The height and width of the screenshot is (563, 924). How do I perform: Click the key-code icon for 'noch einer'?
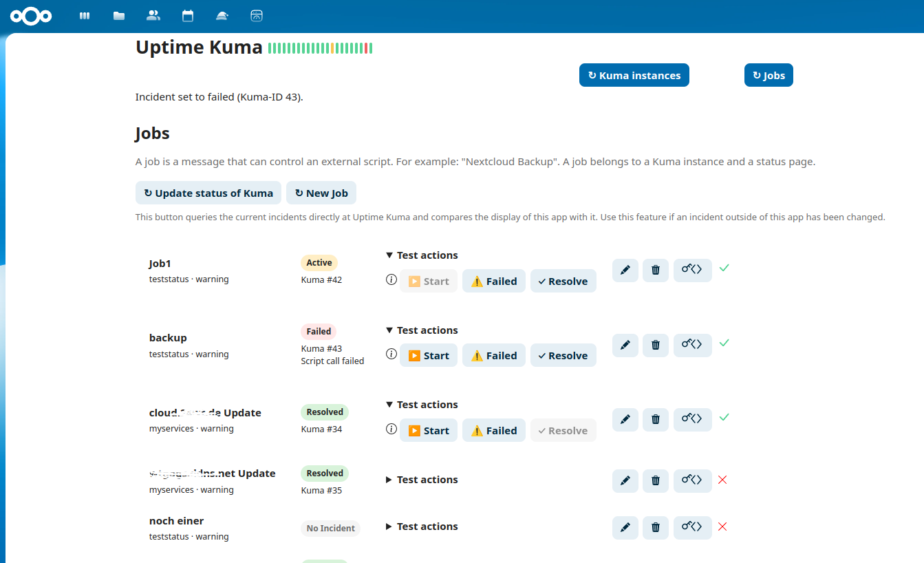point(693,527)
